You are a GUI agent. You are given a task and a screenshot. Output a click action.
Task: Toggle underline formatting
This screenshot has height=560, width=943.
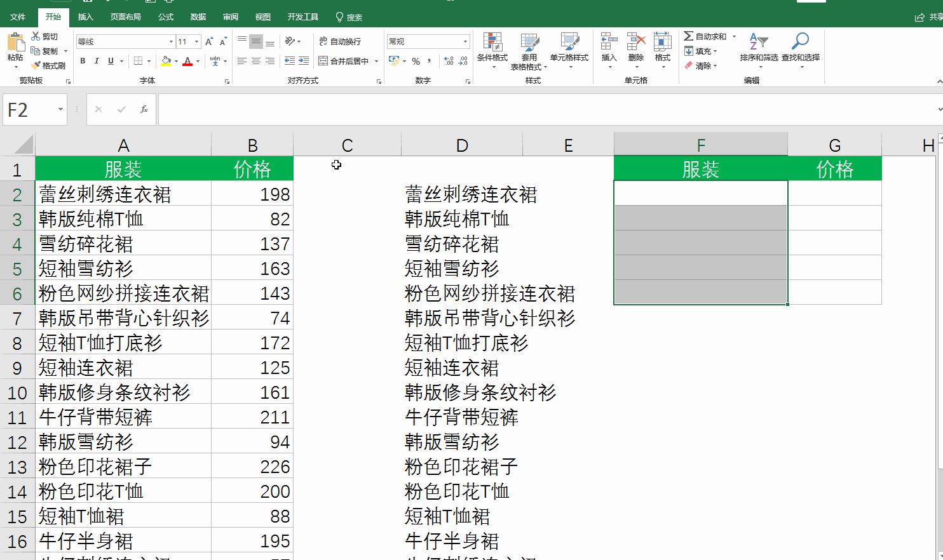pos(109,61)
